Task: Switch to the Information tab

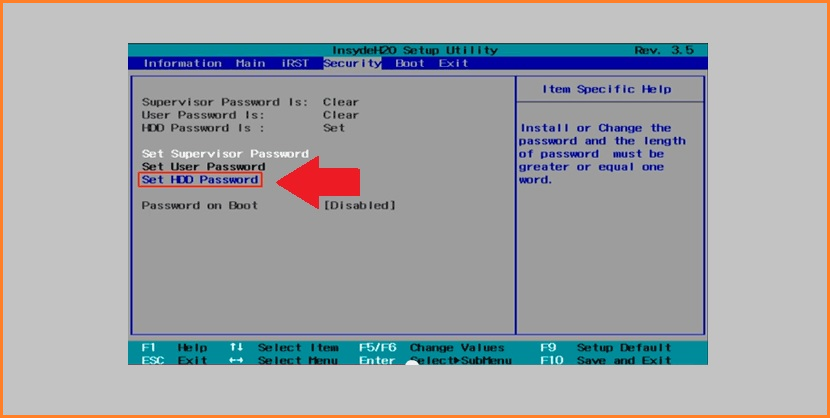Action: tap(182, 63)
